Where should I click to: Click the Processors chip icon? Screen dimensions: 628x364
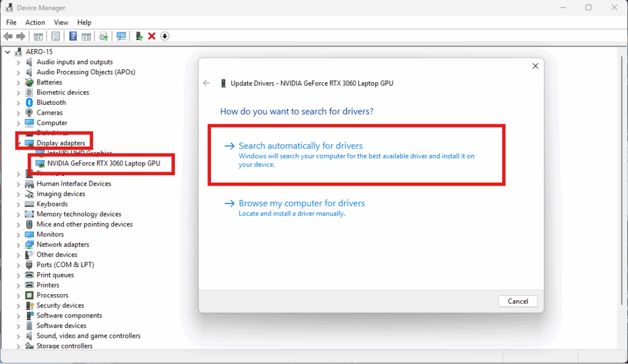[x=29, y=295]
